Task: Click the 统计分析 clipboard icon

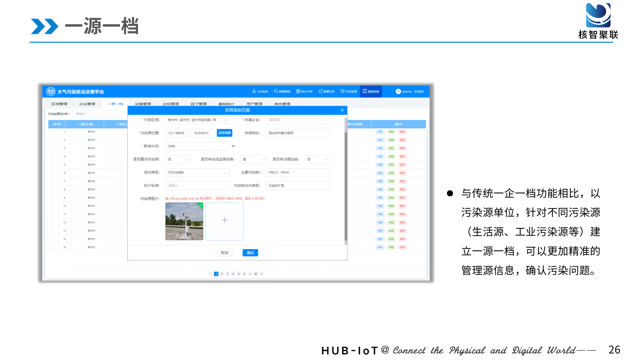Action: (x=298, y=91)
